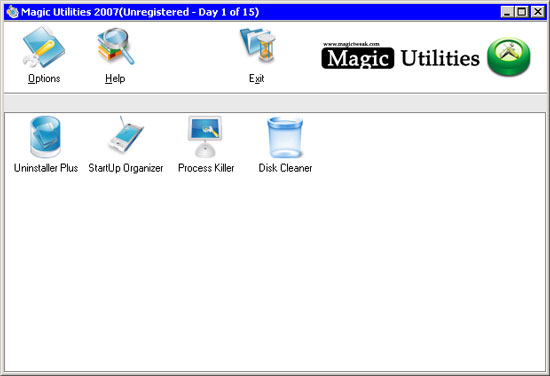Select the StartUp Organizer label

(x=126, y=168)
